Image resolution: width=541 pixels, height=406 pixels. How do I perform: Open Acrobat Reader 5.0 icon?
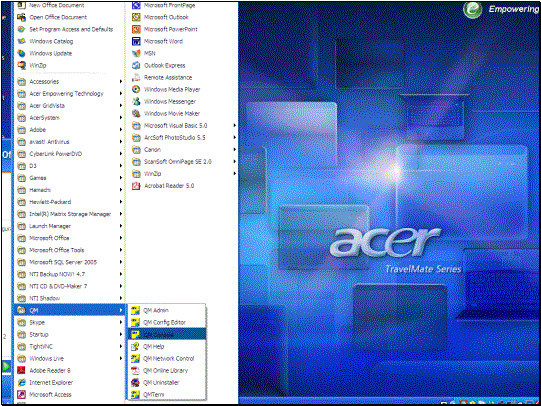[136, 186]
